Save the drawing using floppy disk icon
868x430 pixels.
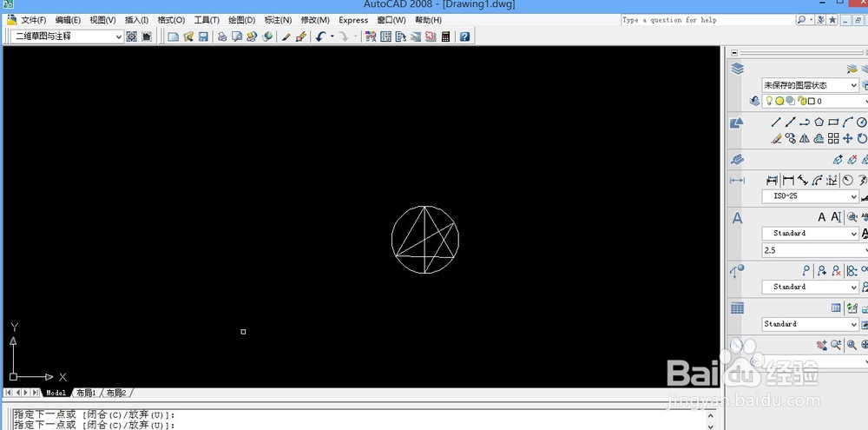tap(203, 36)
